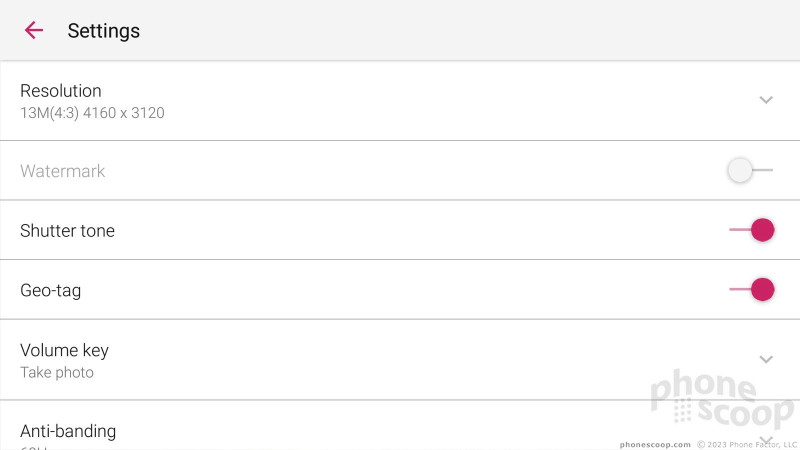Viewport: 800px width, 450px height.
Task: Tap the Shutter tone label
Action: click(x=67, y=231)
